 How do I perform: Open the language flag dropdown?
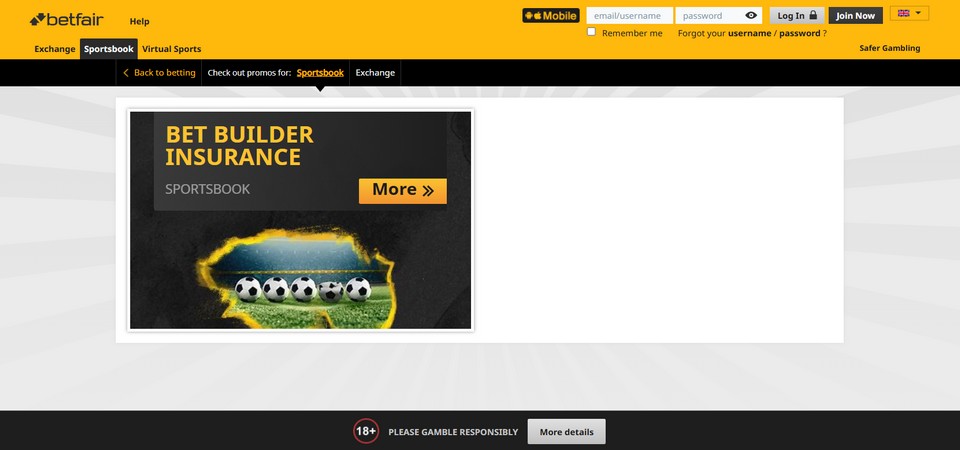pyautogui.click(x=909, y=13)
